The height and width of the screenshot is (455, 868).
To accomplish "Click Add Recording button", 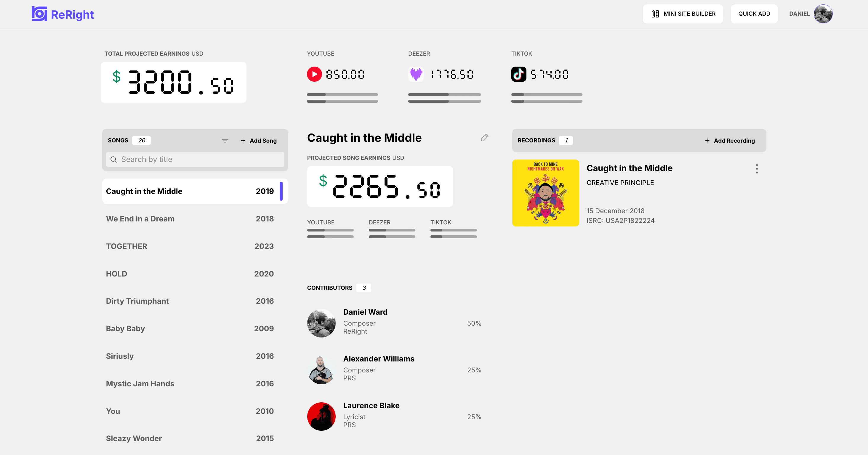I will click(x=730, y=140).
